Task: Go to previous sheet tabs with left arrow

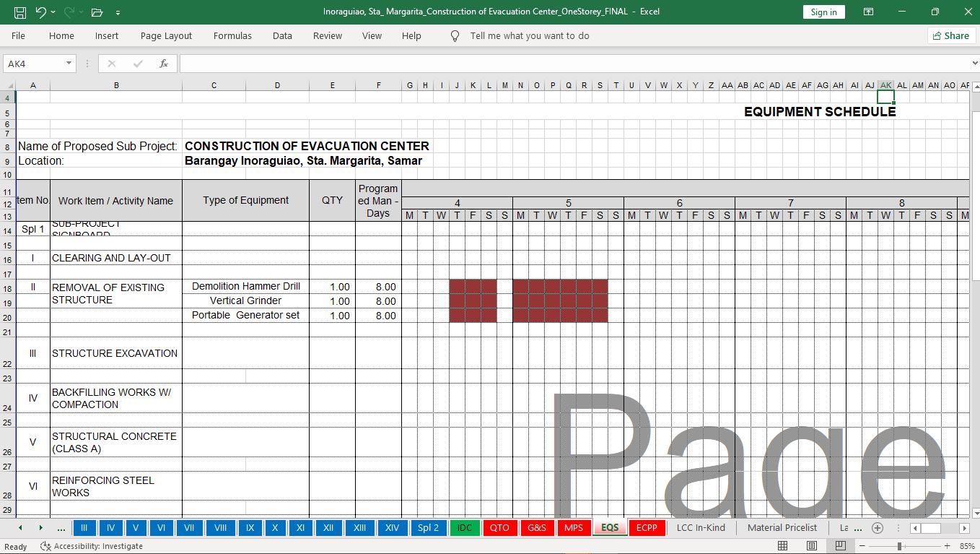Action: point(20,528)
